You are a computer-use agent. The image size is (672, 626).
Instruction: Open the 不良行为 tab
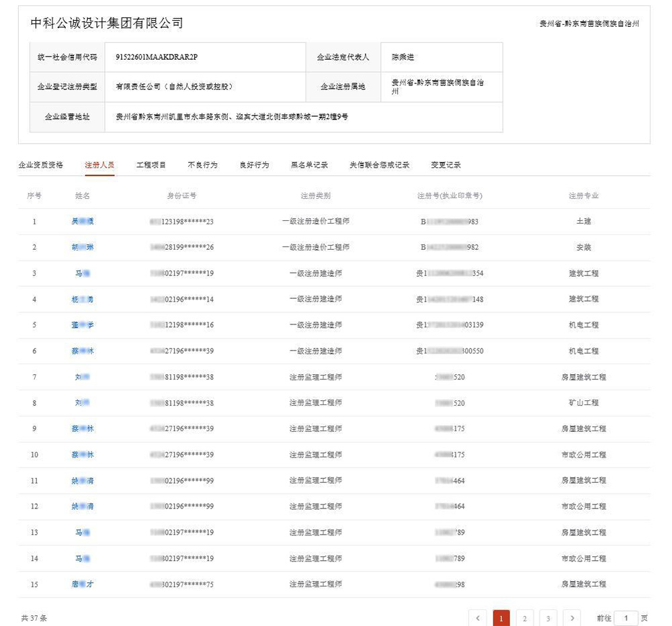[x=202, y=165]
